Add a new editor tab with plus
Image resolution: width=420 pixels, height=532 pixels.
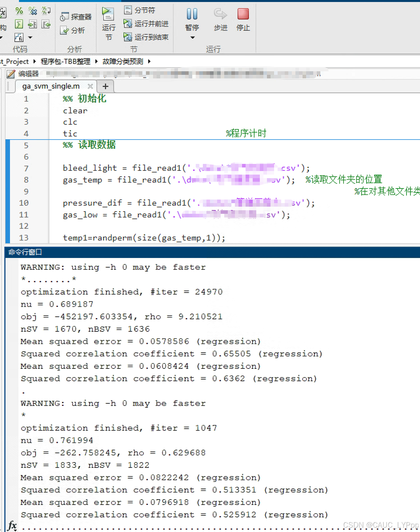pyautogui.click(x=105, y=86)
